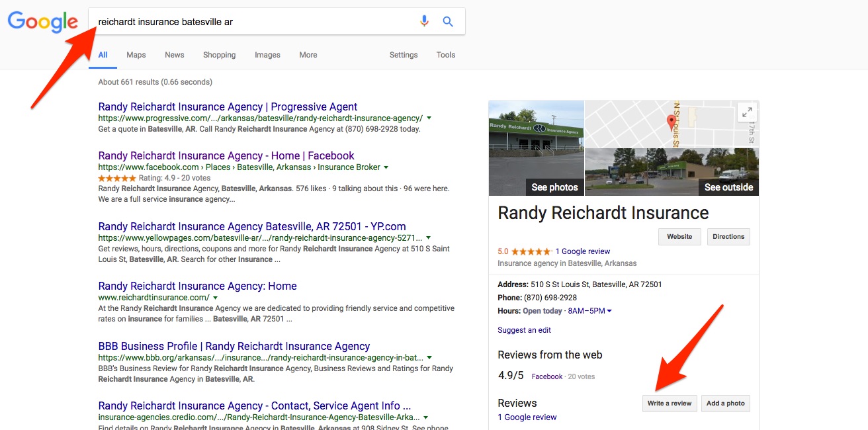This screenshot has height=430, width=868.
Task: Open the Contact, Service Agent Info result
Action: tap(255, 406)
